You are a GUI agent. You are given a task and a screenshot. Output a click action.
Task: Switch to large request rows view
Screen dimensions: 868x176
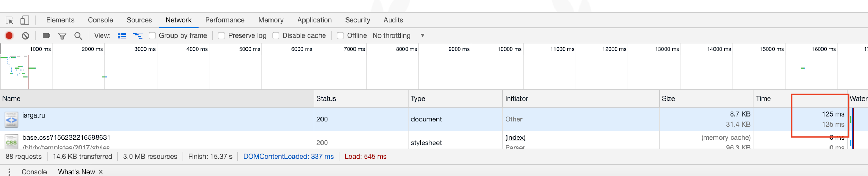[122, 35]
